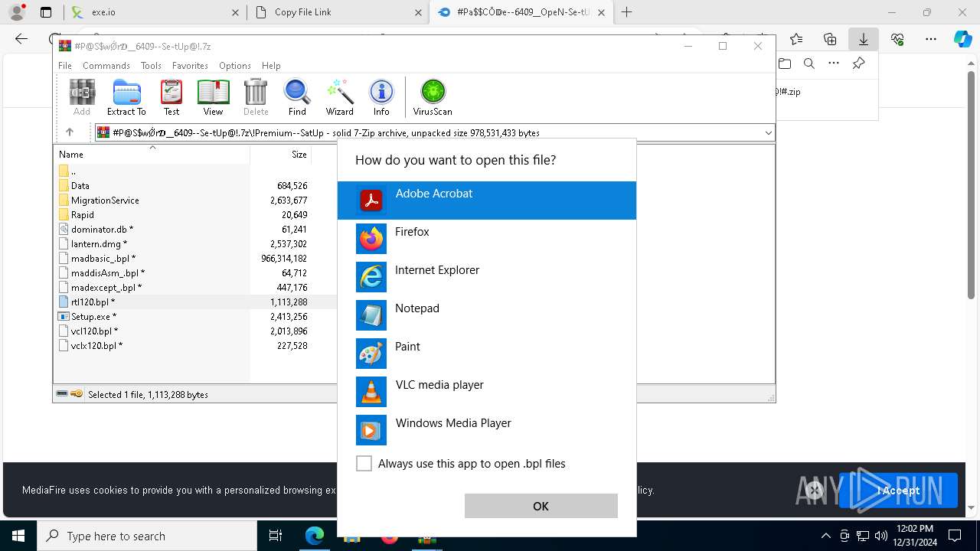Choose Firefox in the app list
980x551 pixels.
(487, 239)
